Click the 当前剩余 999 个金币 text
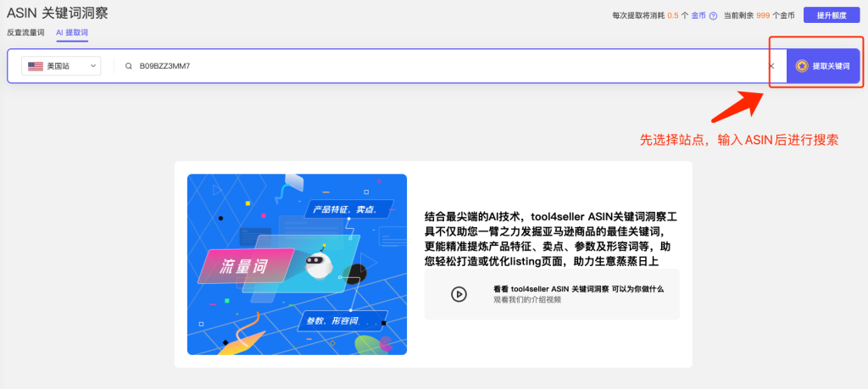The width and height of the screenshot is (868, 389). 759,16
